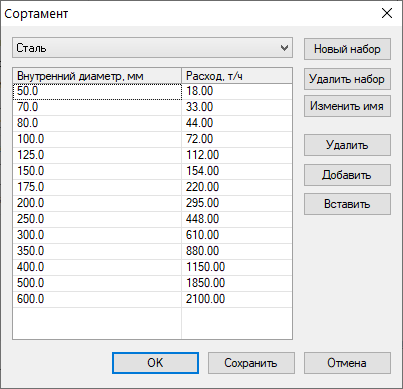This screenshot has width=403, height=389.
Task: Close the Сортамент dialog
Action: pyautogui.click(x=387, y=13)
